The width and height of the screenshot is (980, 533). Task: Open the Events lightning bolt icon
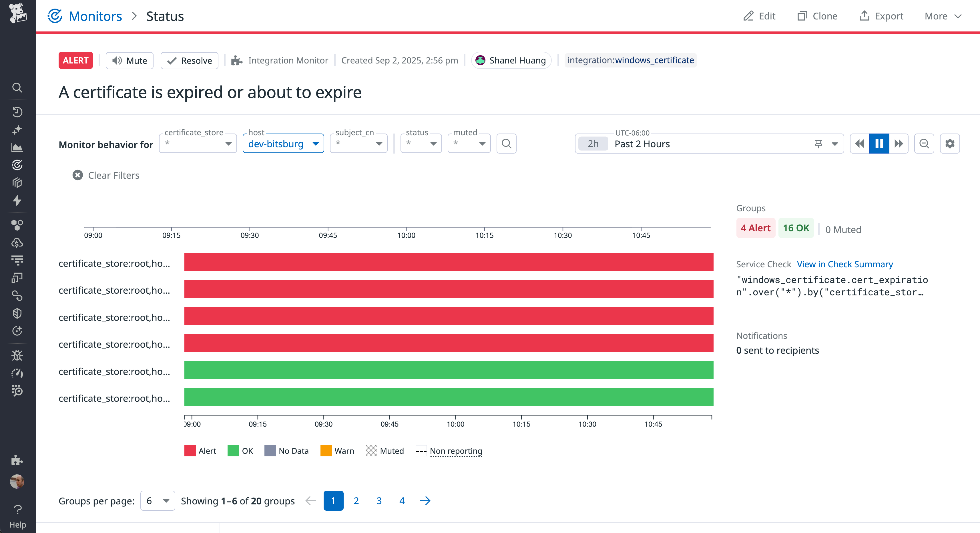pyautogui.click(x=17, y=201)
